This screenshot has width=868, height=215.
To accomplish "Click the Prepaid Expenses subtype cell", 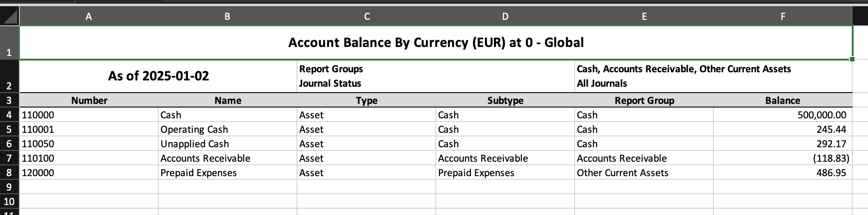I will pos(505,173).
